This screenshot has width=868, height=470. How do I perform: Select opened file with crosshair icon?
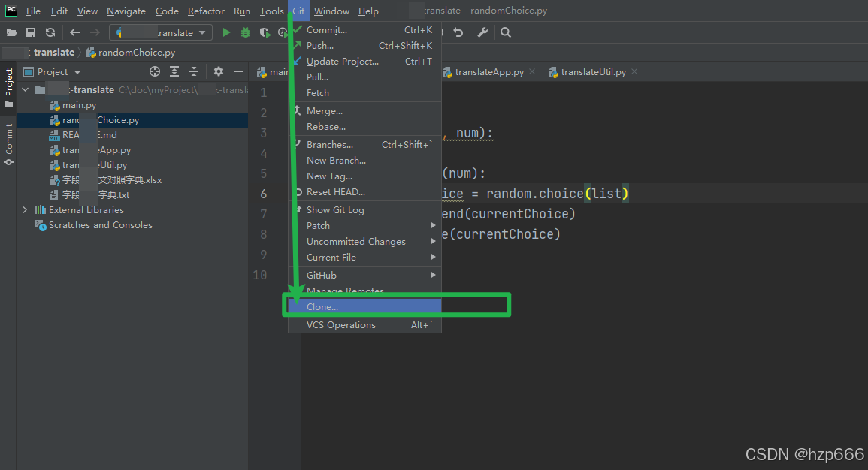click(155, 71)
